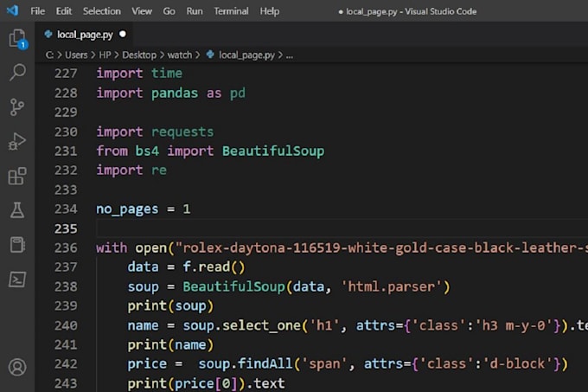
Task: Expand the local_page.py breadcrumb item
Action: (246, 55)
